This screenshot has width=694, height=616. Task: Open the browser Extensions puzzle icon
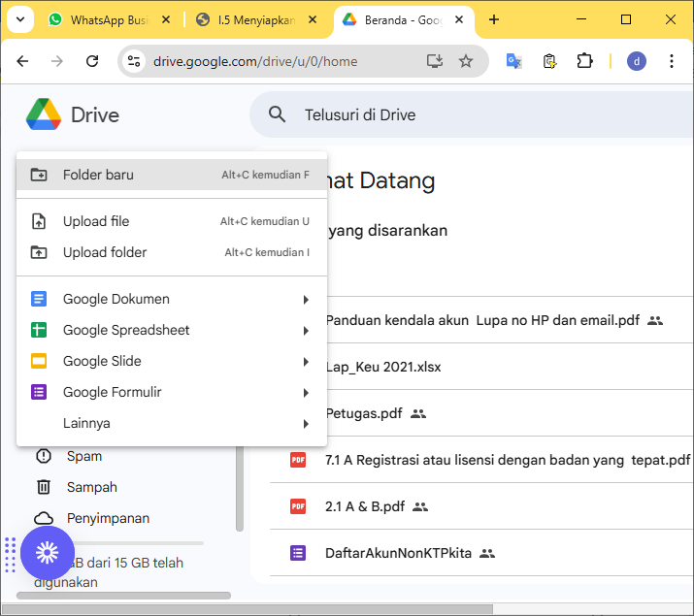[x=584, y=61]
